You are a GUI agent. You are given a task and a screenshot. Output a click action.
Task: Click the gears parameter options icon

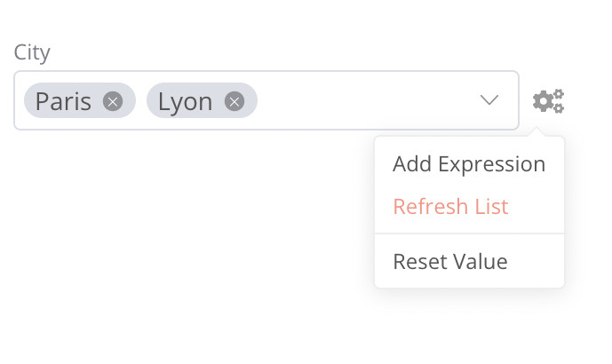point(548,101)
